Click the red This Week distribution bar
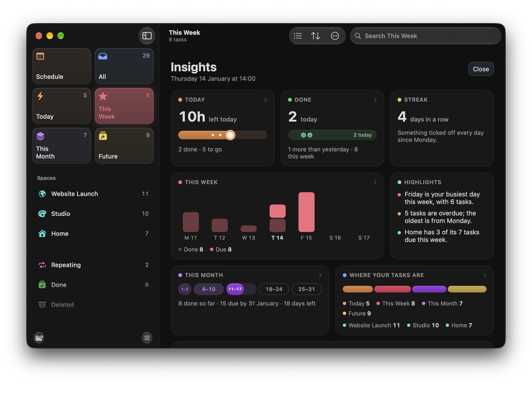 pos(393,289)
